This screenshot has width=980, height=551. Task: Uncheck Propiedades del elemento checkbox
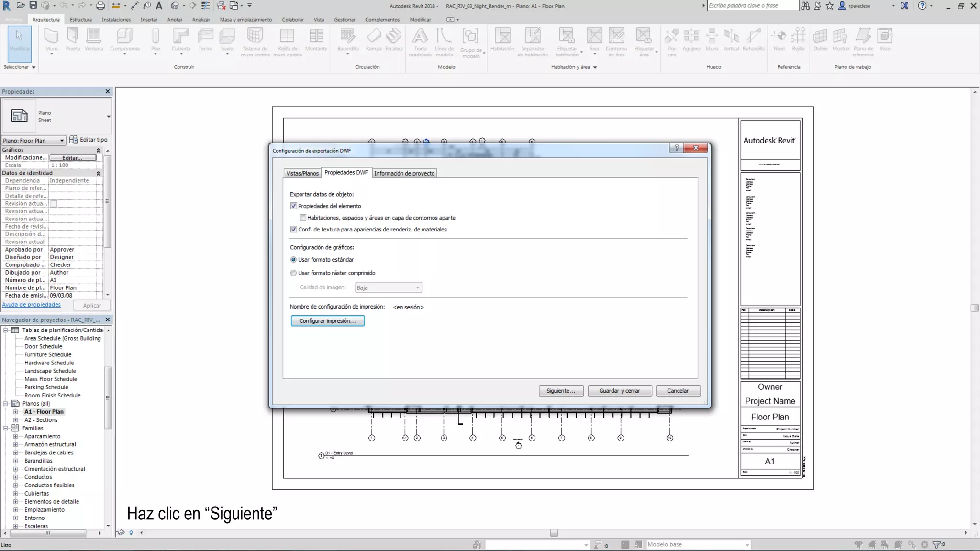pyautogui.click(x=293, y=206)
